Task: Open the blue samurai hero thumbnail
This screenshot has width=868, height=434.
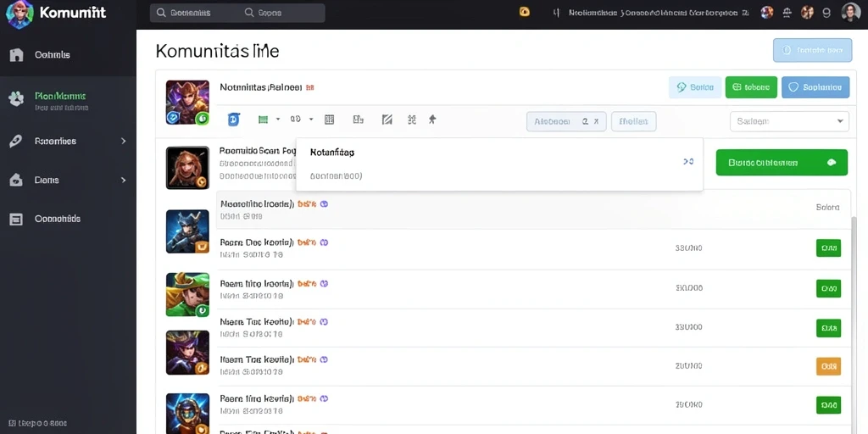Action: (187, 231)
